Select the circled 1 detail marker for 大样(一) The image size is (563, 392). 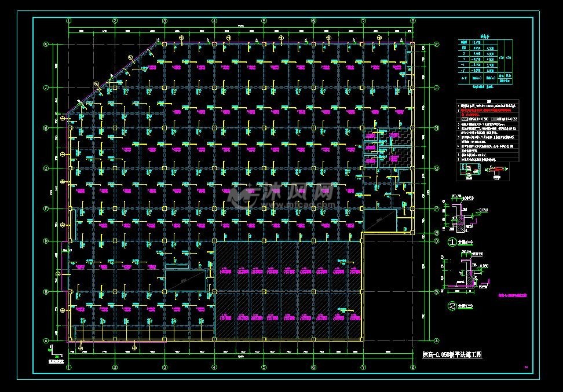(x=452, y=241)
